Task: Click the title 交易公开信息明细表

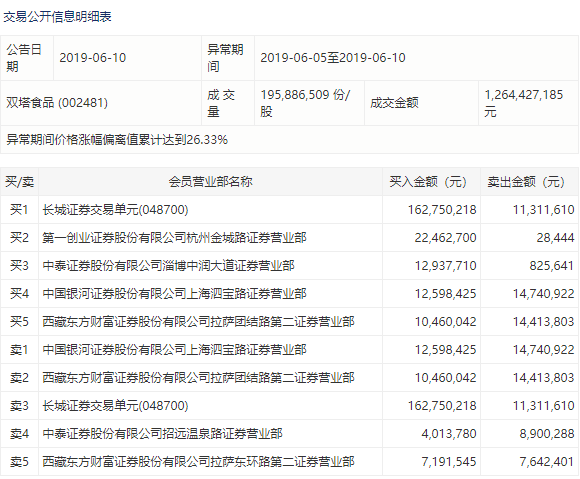Action: (x=57, y=17)
